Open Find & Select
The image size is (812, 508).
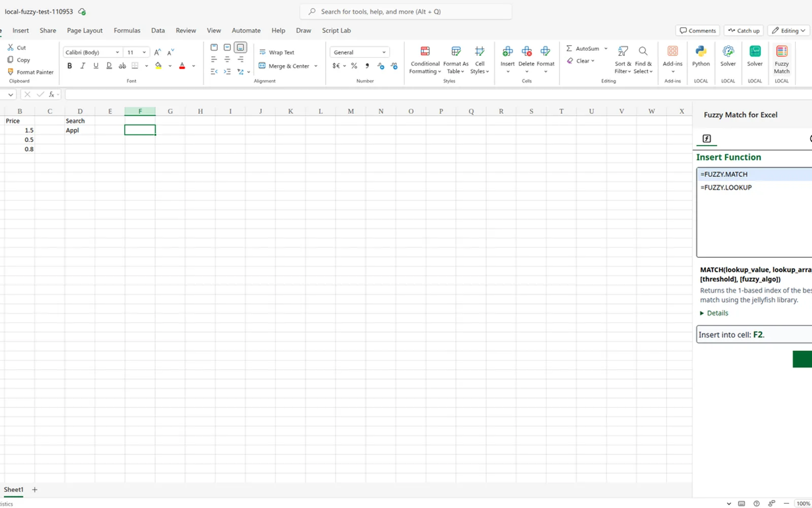click(x=643, y=60)
